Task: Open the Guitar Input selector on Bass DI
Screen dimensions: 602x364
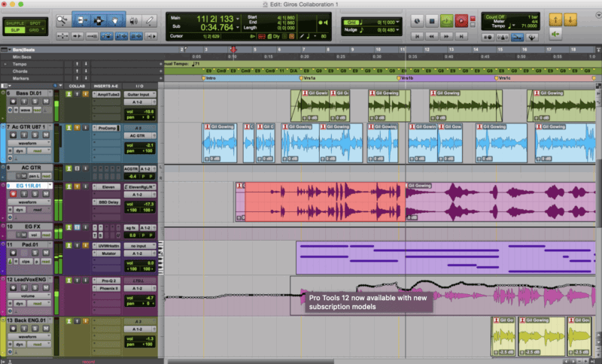Action: pos(138,96)
